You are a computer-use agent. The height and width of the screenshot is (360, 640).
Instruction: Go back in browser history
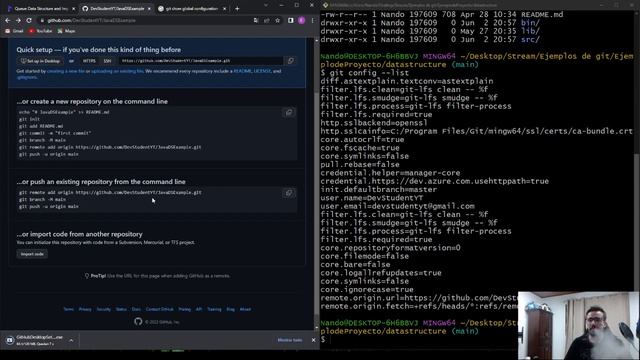click(8, 20)
